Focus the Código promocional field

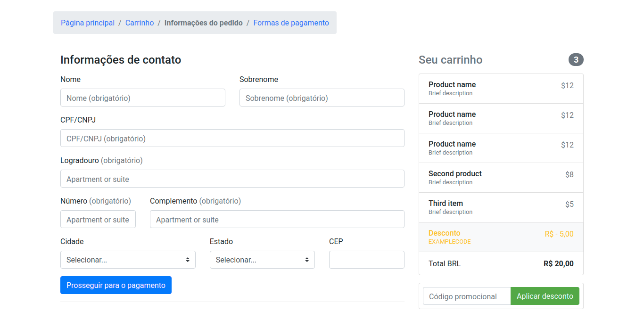467,296
